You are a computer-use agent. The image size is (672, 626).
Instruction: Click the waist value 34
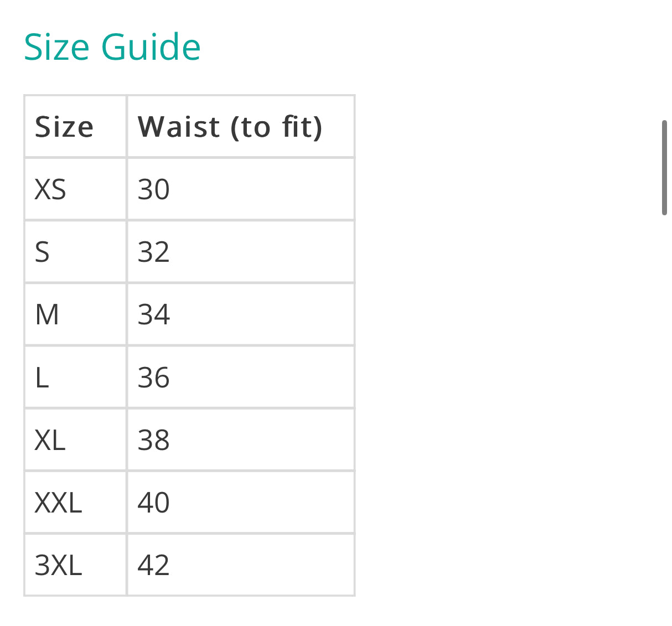coord(153,315)
